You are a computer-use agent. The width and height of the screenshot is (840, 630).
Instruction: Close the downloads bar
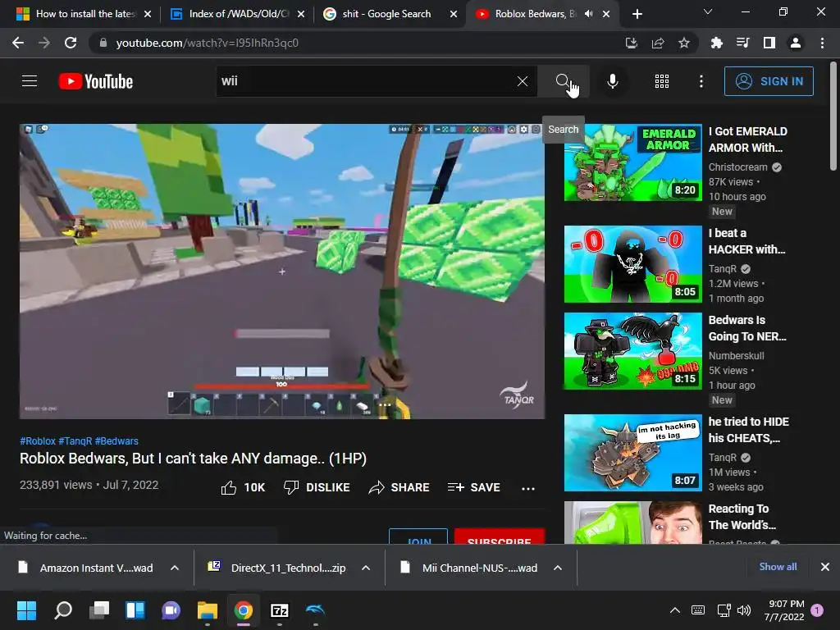(x=825, y=567)
